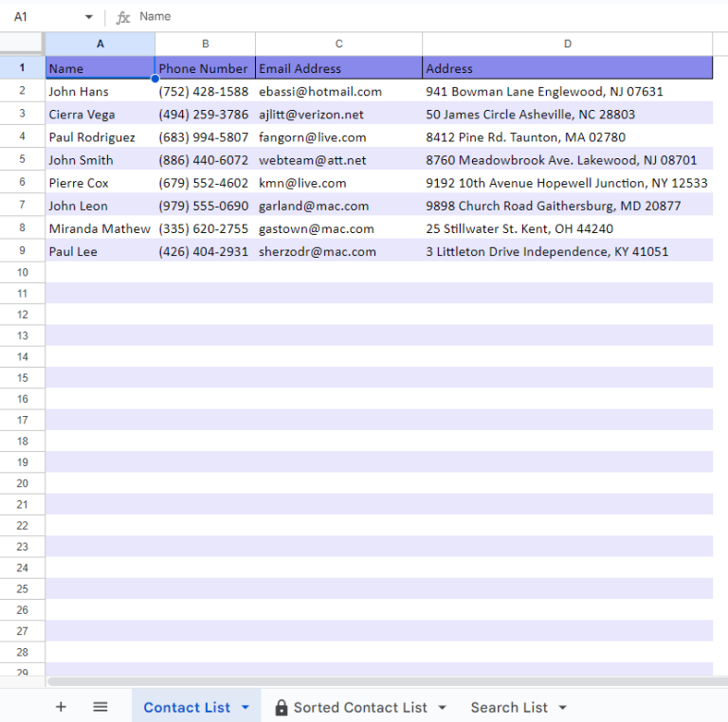Select row 1 header
Screen dimensions: 728x722
click(23, 67)
